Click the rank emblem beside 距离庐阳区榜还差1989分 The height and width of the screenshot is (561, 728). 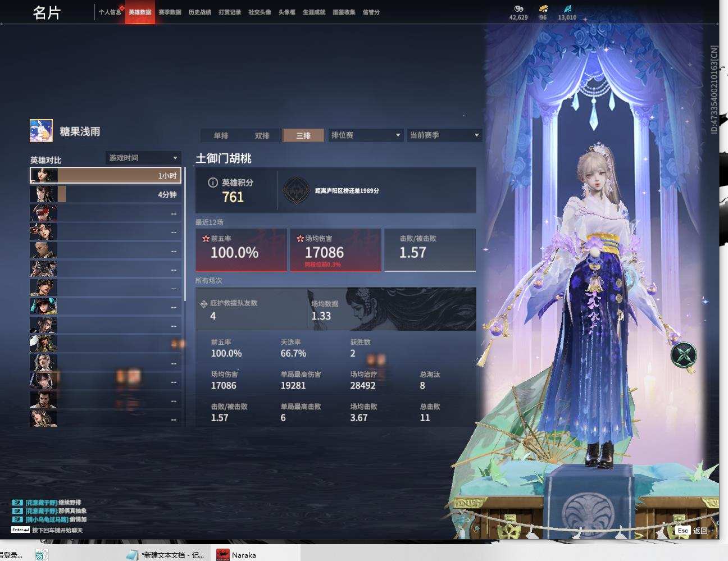coord(296,191)
